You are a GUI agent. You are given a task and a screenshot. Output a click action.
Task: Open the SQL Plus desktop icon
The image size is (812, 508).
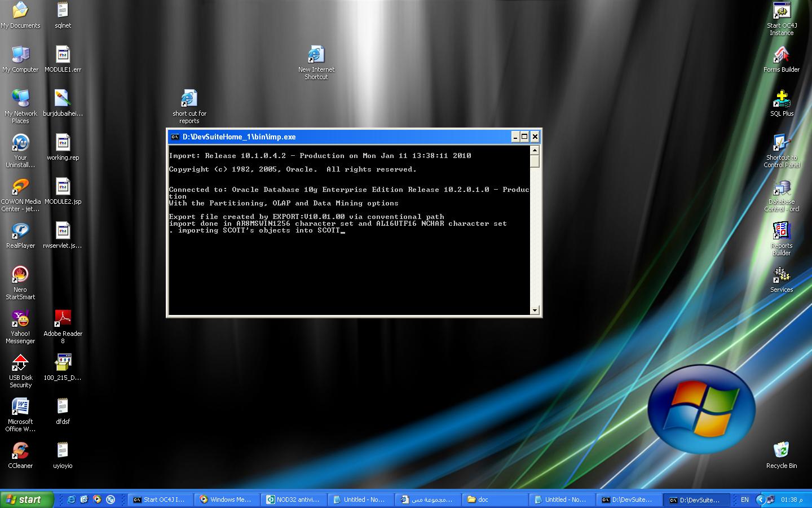coord(782,102)
